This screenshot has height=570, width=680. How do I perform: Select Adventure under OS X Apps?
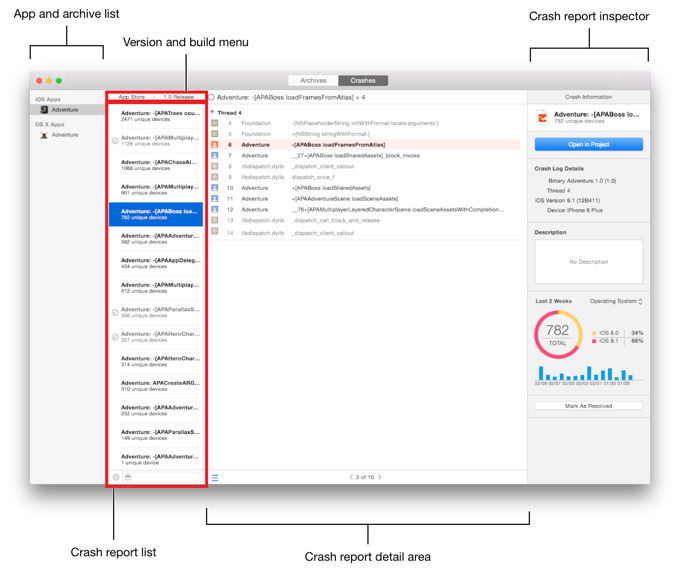[67, 135]
